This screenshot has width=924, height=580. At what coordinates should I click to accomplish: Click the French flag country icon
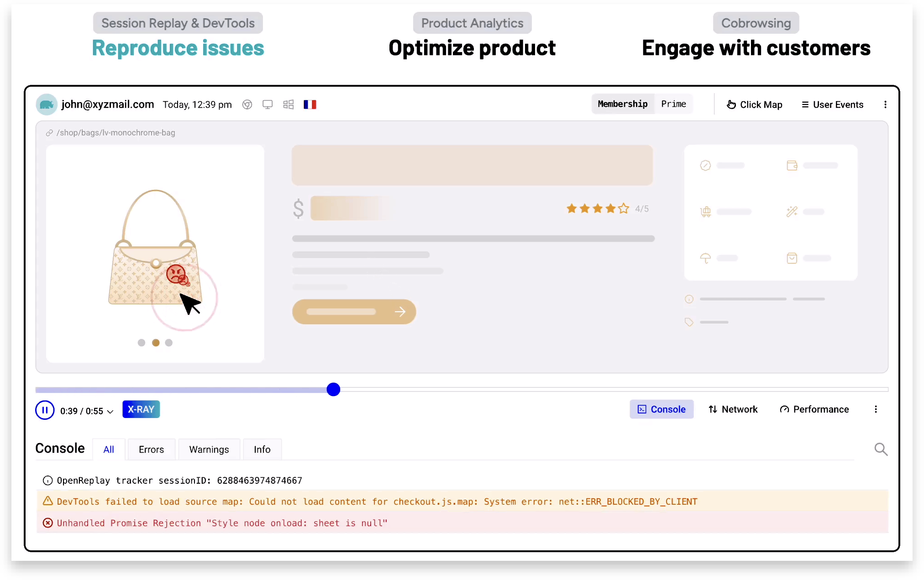pyautogui.click(x=310, y=105)
